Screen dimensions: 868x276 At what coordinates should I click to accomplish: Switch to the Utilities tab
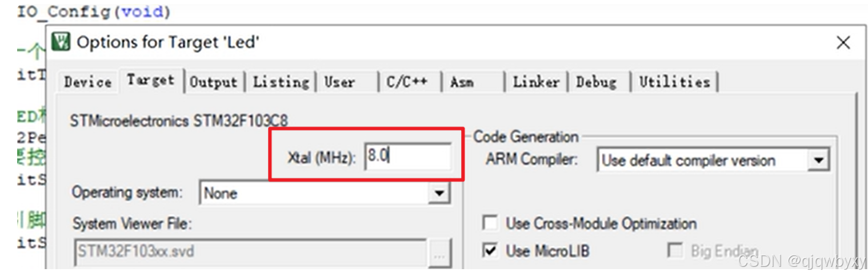point(674,82)
